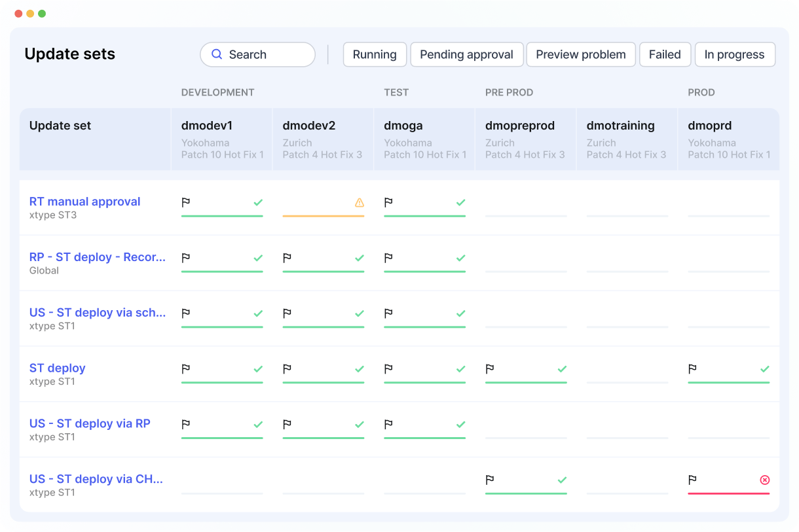Screen dimensions: 799x532
Task: Click the dmoga column header
Action: point(424,139)
